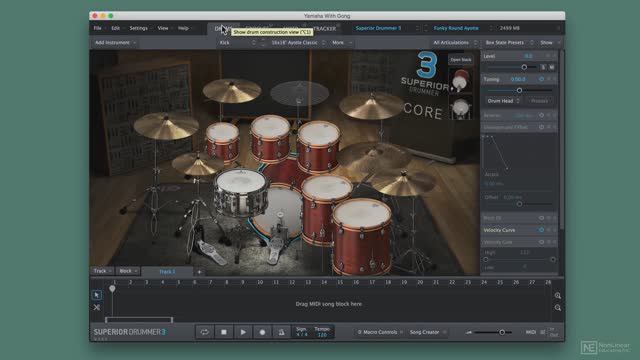Open the Drum Head tuning mode selector

(503, 101)
